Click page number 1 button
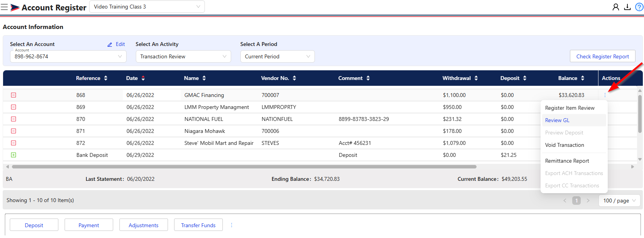 pos(576,201)
